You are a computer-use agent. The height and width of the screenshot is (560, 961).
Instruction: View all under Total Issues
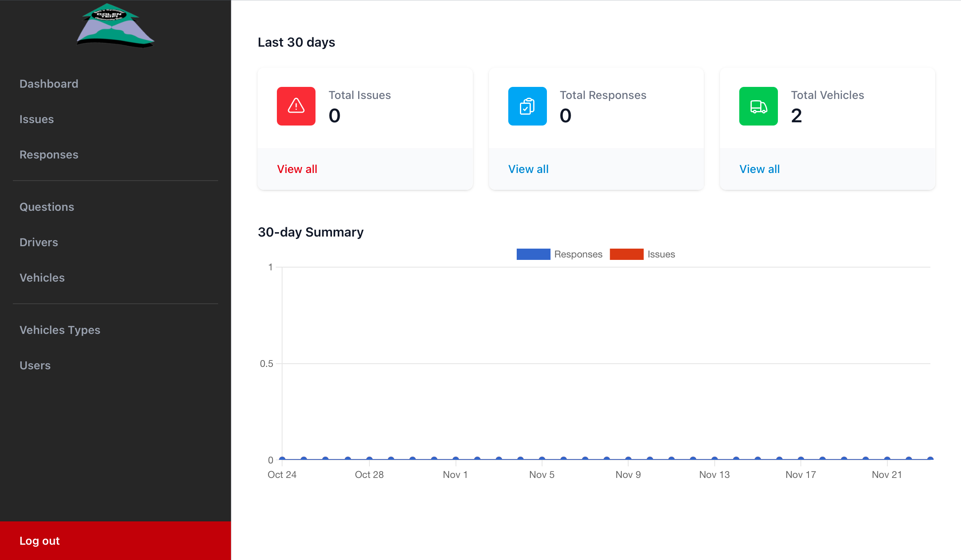click(297, 169)
